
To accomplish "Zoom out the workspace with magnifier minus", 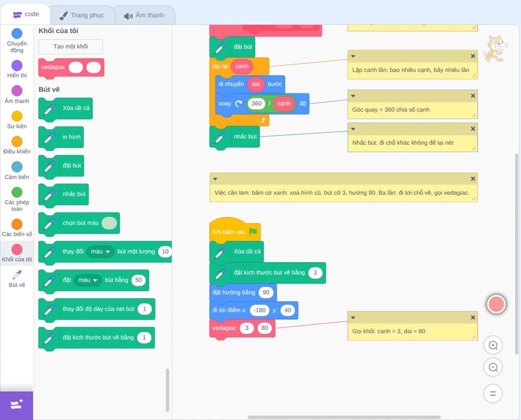I will click(493, 367).
